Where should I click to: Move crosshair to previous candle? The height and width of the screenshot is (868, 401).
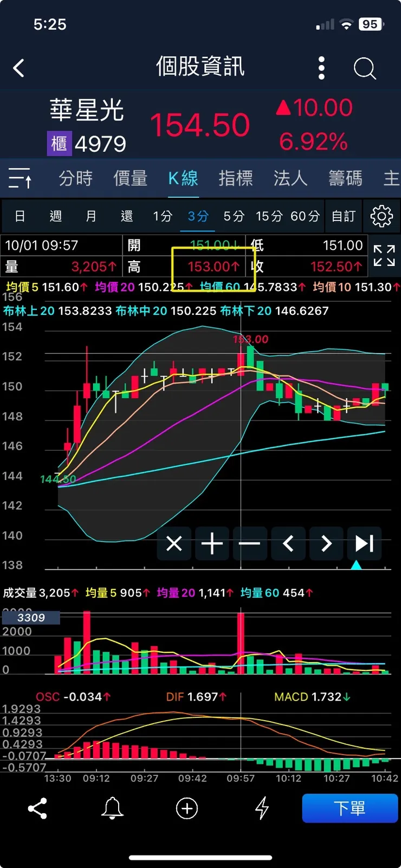[288, 543]
